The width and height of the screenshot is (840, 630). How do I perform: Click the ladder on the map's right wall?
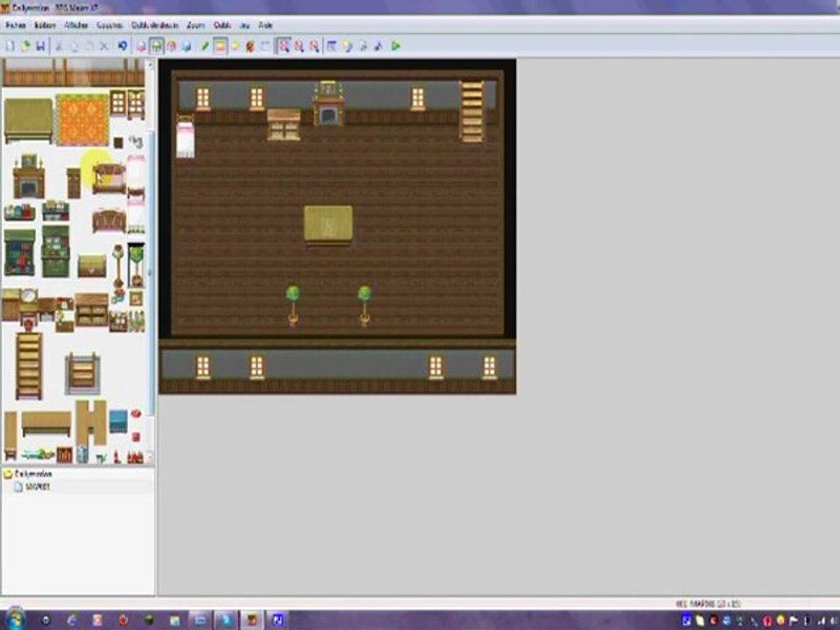tap(472, 111)
